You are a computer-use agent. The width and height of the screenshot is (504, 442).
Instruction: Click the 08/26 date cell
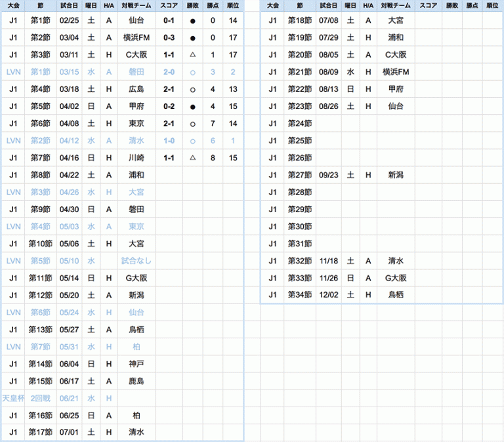click(329, 106)
